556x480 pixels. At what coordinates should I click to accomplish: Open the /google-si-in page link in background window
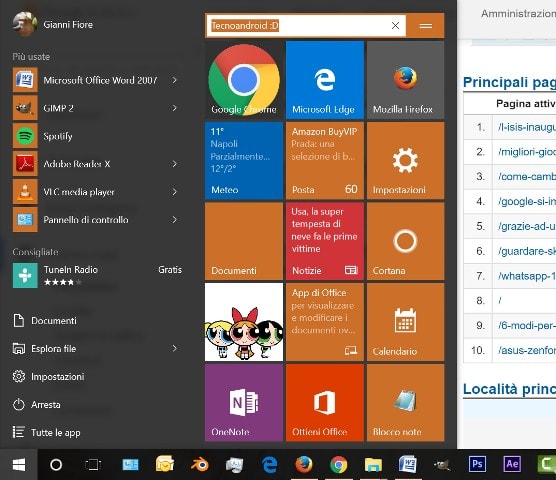coord(527,201)
